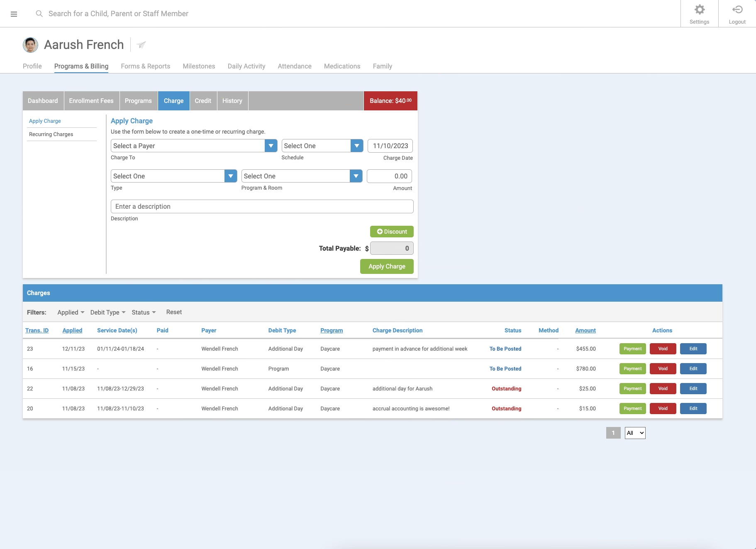Expand the Program & Room dropdown

[356, 176]
